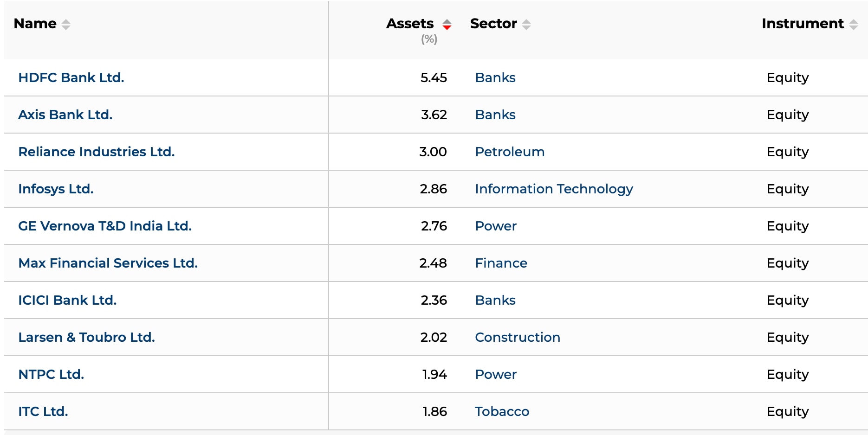This screenshot has height=435, width=868.
Task: Click the Assets sort arrow icon
Action: [x=447, y=24]
